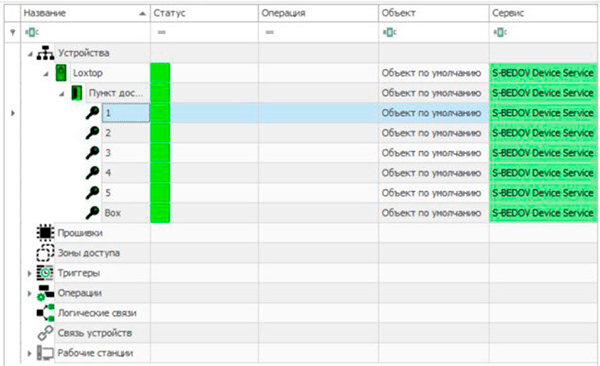
Task: Collapse the Loxtop device node
Action: pyautogui.click(x=46, y=74)
